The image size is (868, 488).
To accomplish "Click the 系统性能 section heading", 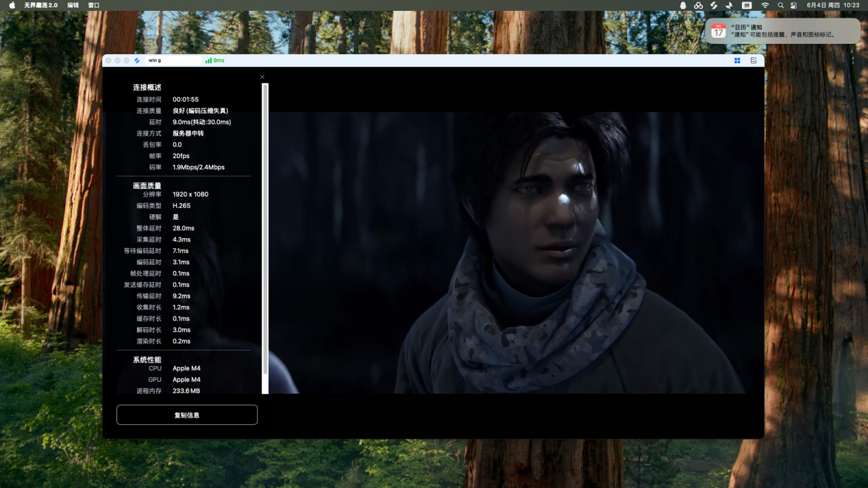I will [x=147, y=359].
